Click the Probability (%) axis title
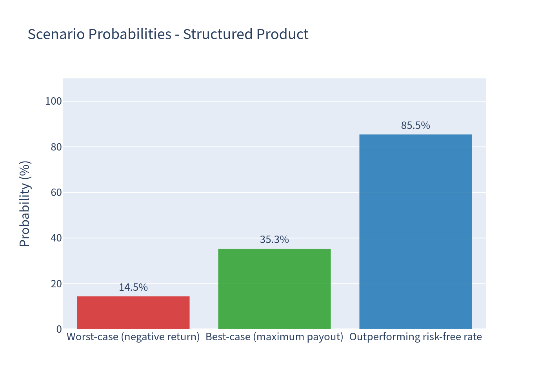Viewport: 549px width, 392px height. coord(25,204)
